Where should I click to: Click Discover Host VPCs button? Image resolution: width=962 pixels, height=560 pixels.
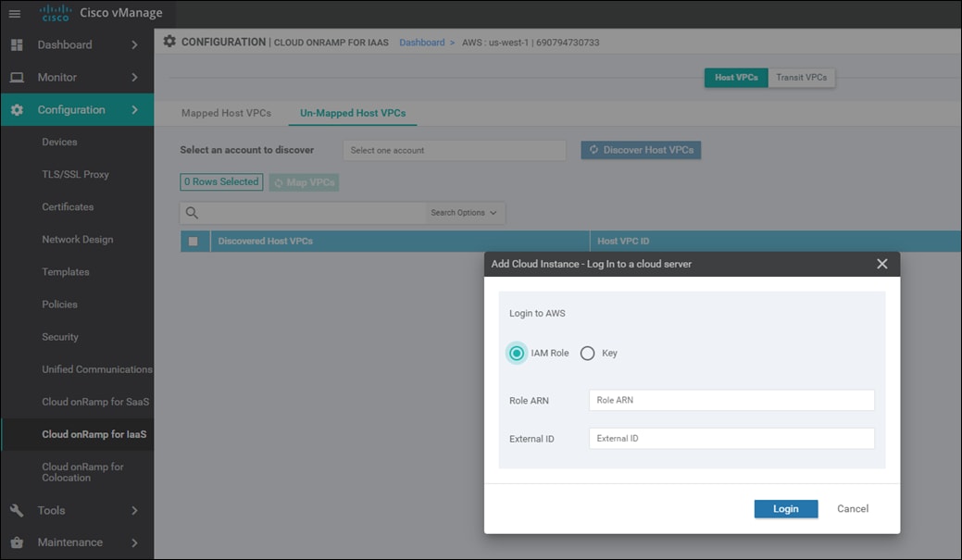[x=641, y=150]
